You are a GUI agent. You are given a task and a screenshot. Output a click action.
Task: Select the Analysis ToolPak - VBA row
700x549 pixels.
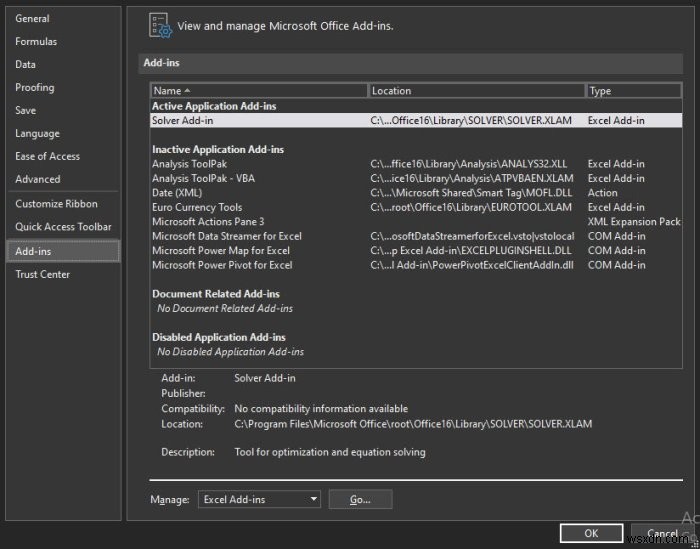(x=416, y=179)
